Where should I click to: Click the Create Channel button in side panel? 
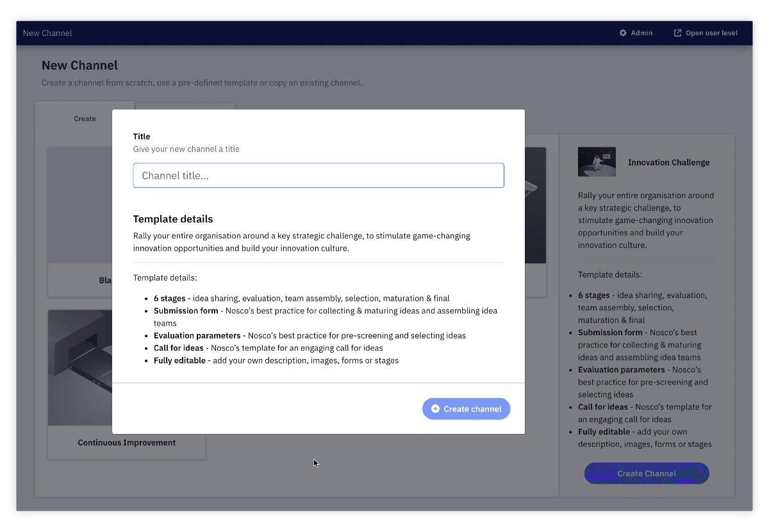click(647, 474)
